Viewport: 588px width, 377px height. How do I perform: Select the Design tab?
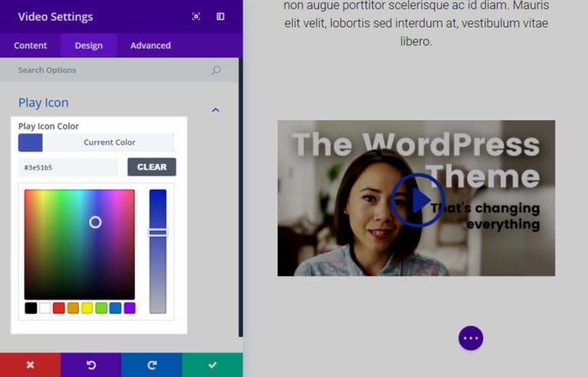click(89, 45)
